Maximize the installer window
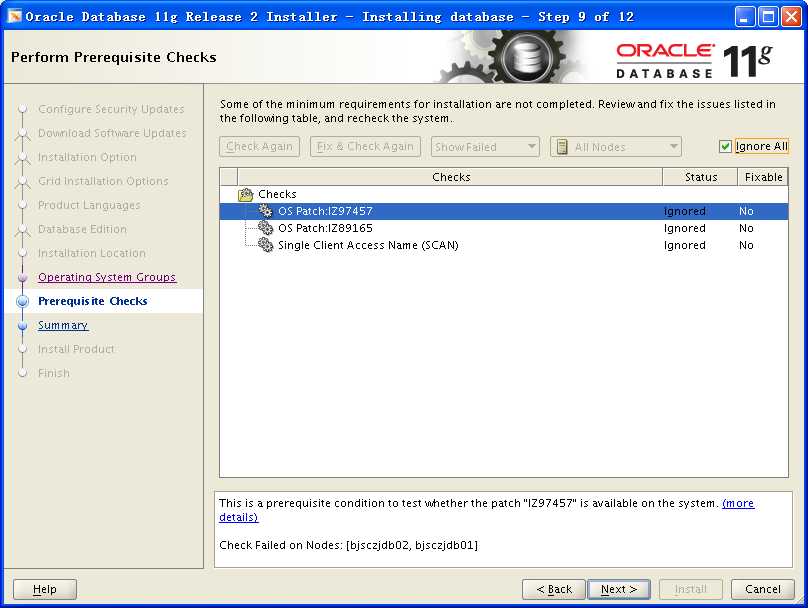This screenshot has width=808, height=608. tap(768, 16)
